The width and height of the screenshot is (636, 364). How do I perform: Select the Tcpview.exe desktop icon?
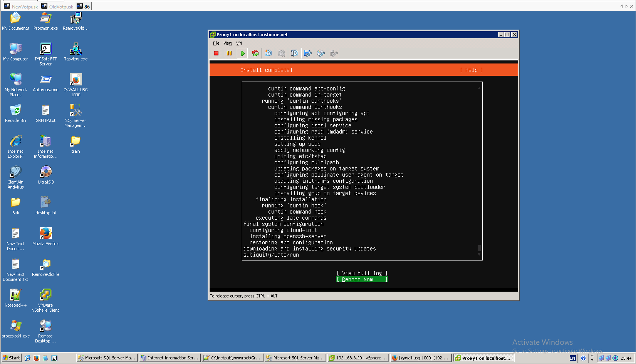point(76,52)
